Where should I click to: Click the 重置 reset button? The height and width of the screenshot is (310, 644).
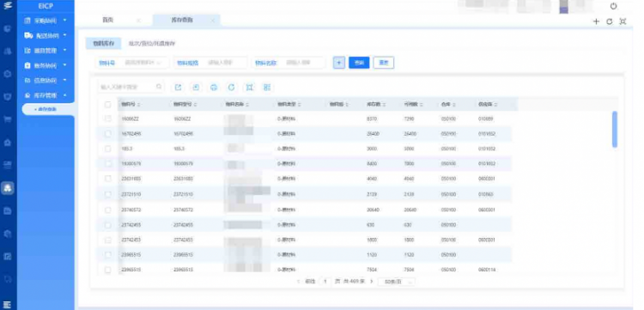384,63
